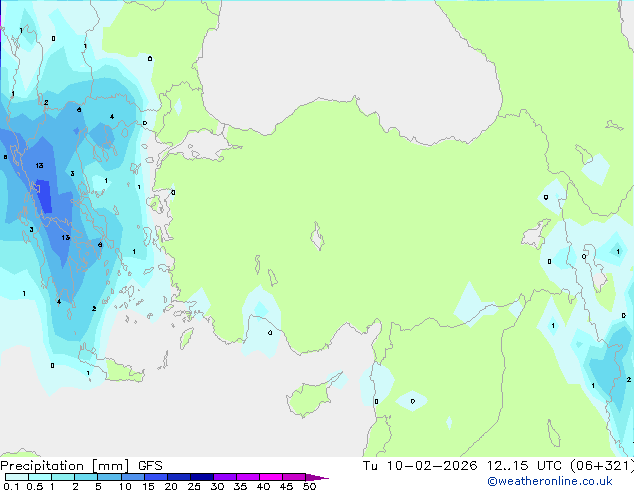Select the 15–20 mm legend color swatch
This screenshot has height=490, width=634.
tap(155, 477)
